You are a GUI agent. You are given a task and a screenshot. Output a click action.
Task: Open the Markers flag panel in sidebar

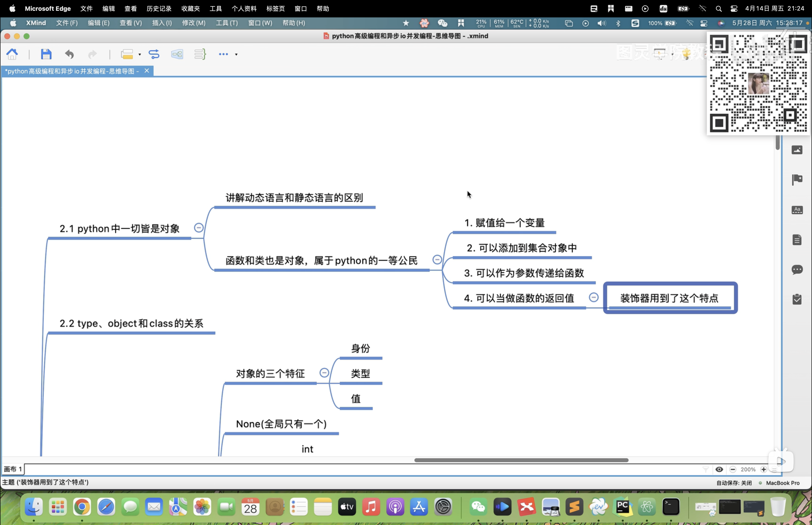(x=797, y=179)
